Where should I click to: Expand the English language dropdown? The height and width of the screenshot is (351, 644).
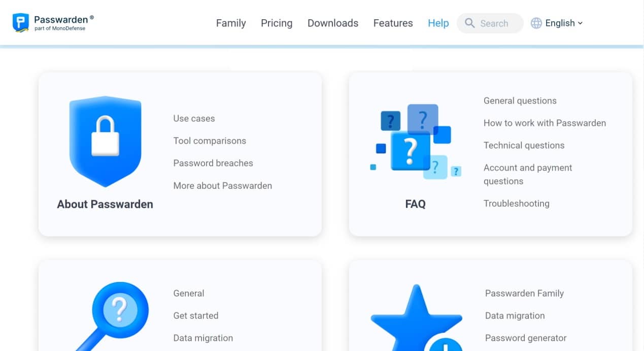click(x=561, y=23)
